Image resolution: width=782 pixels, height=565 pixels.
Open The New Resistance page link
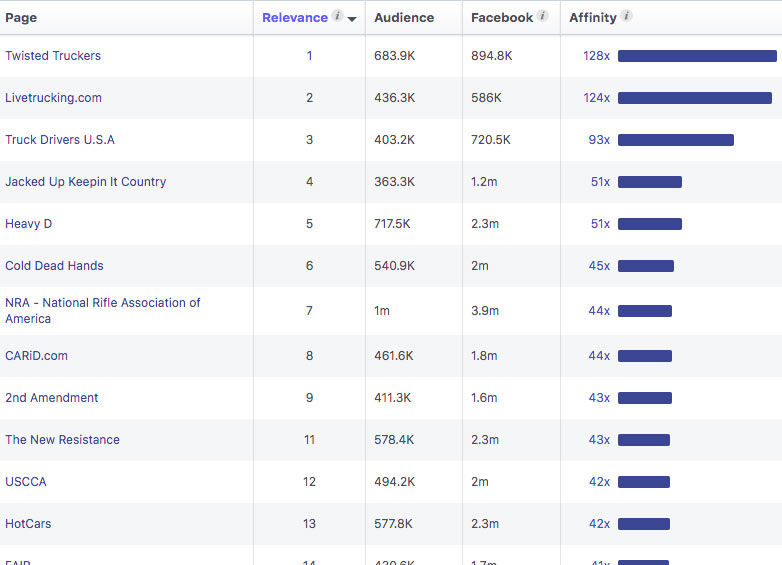[x=62, y=439]
